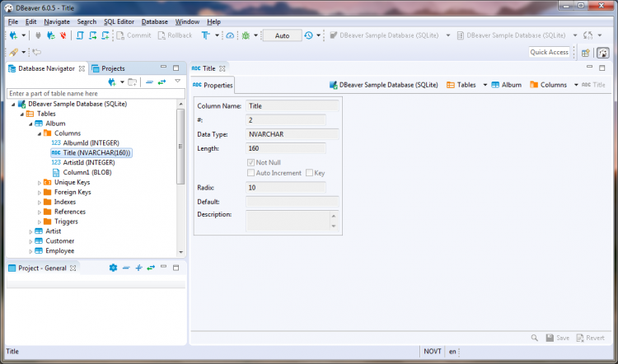Click the Rollback button

click(175, 35)
